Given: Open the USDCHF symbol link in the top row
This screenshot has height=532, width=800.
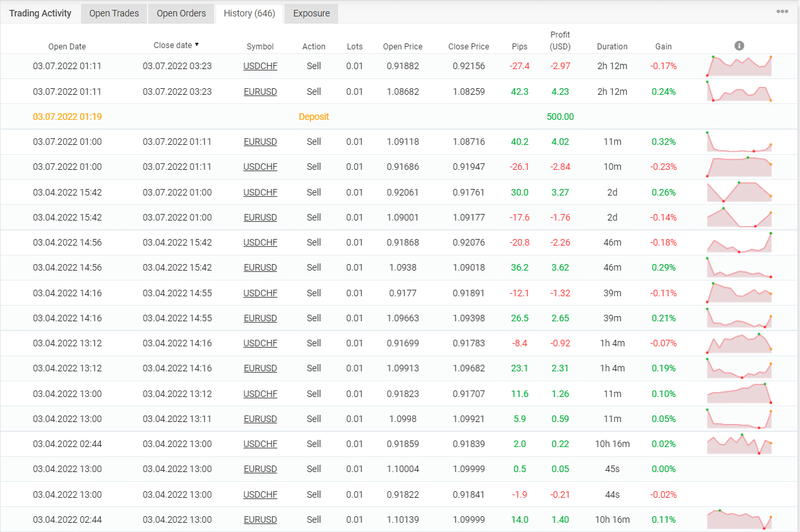Looking at the screenshot, I should coord(260,65).
